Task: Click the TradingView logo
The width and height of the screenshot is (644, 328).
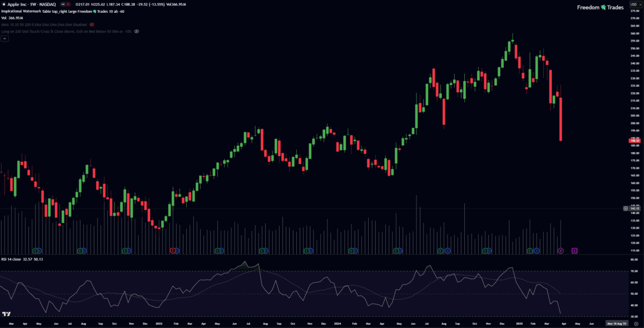Action: [6, 314]
